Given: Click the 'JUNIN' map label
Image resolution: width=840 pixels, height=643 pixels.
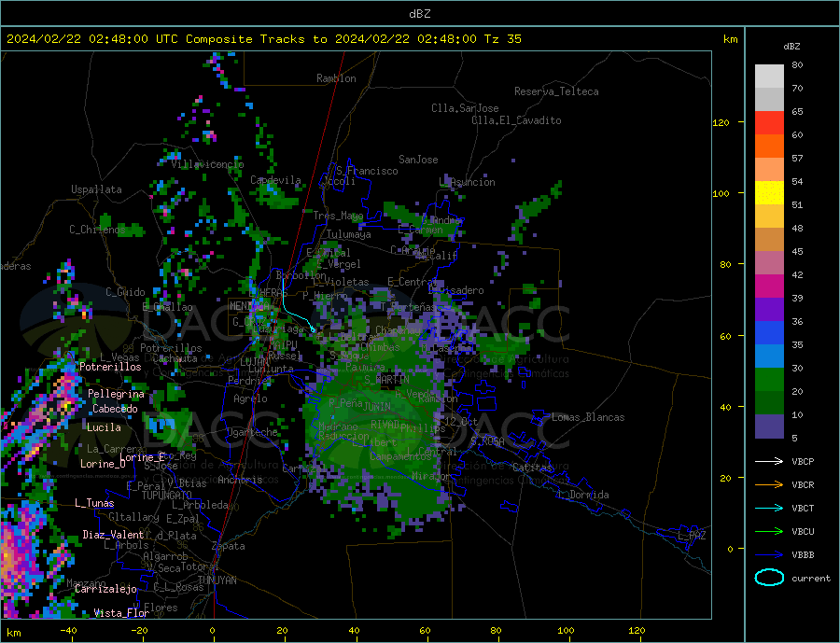Looking at the screenshot, I should (x=377, y=407).
